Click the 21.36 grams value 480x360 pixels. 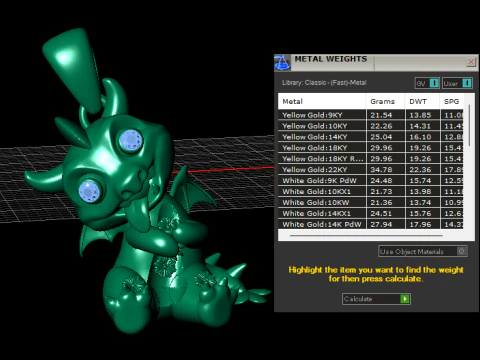(381, 203)
